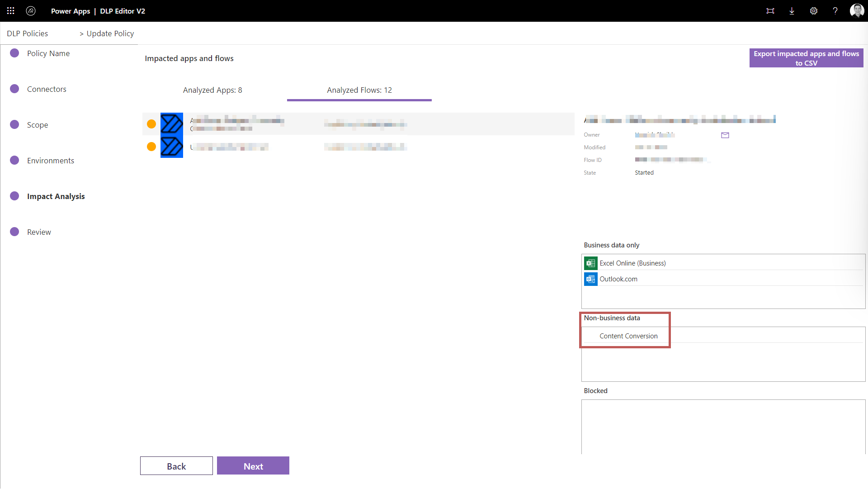This screenshot has height=489, width=868.
Task: Open your profile avatar menu
Action: click(x=857, y=10)
